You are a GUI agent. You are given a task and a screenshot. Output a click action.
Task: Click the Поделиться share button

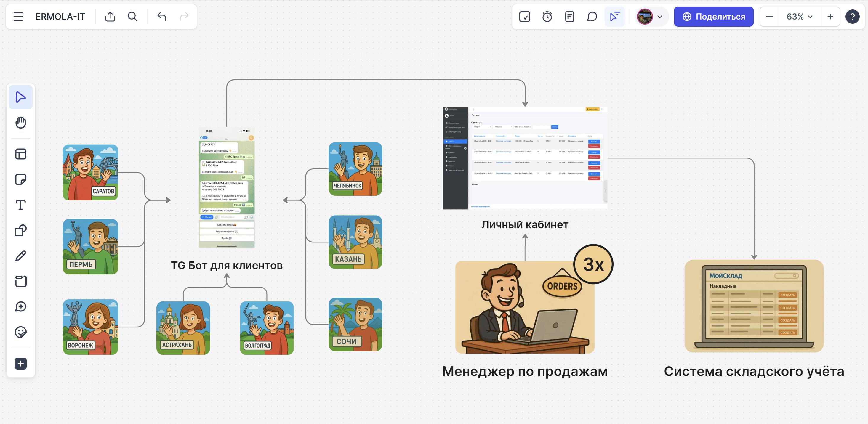(713, 17)
